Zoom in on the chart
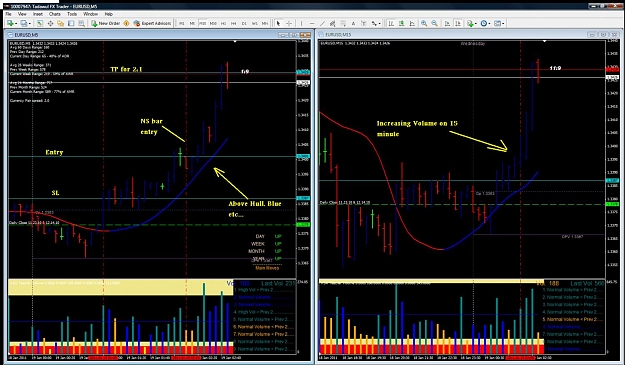The image size is (625, 365). [x=424, y=24]
